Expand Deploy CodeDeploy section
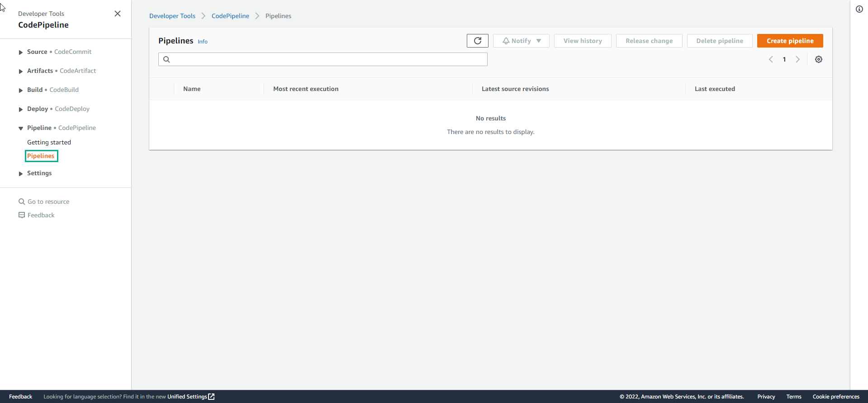This screenshot has height=403, width=868. pyautogui.click(x=21, y=109)
